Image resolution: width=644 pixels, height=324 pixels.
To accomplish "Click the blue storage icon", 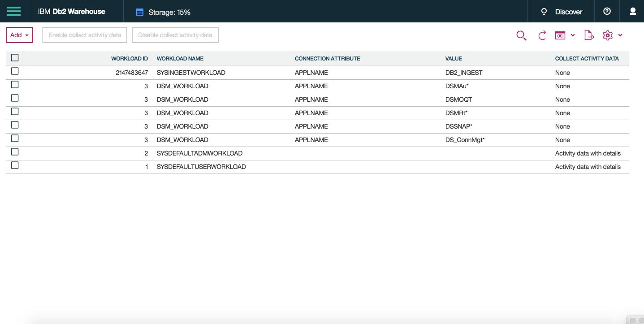I will [140, 12].
